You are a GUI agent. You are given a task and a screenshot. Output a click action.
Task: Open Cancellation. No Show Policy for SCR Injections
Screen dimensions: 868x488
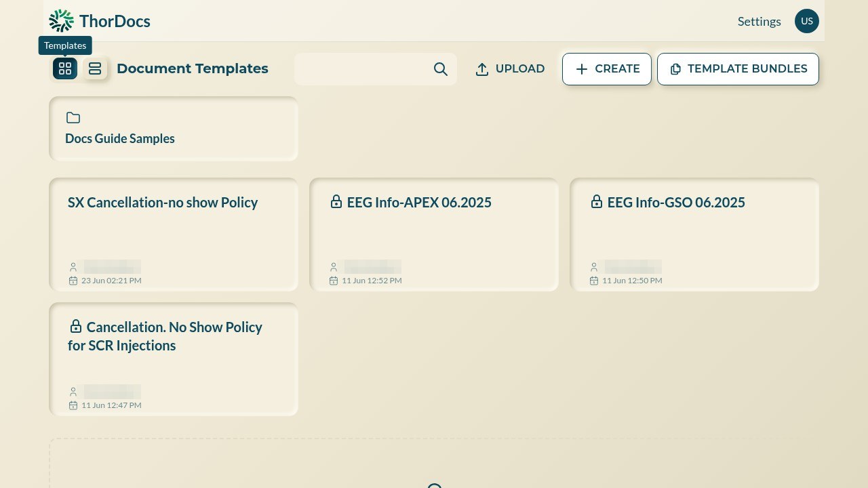[174, 359]
